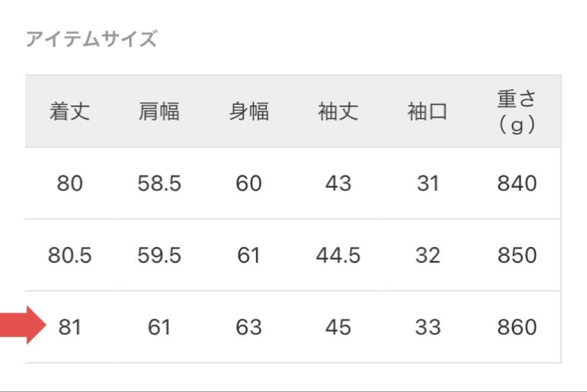
Task: Click the 袖丈 column header
Action: pyautogui.click(x=338, y=112)
